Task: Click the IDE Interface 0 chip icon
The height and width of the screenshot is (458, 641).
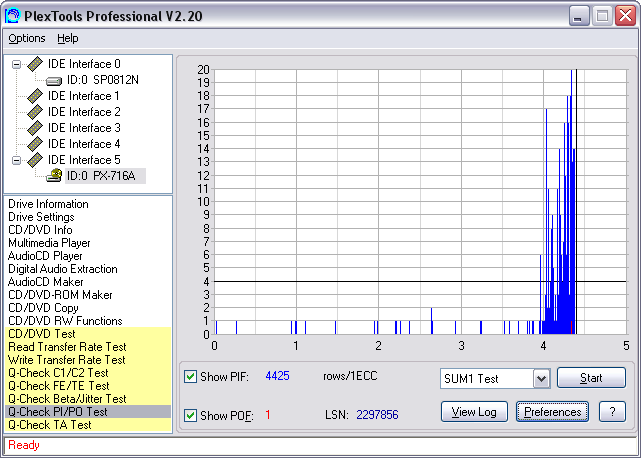Action: click(35, 64)
